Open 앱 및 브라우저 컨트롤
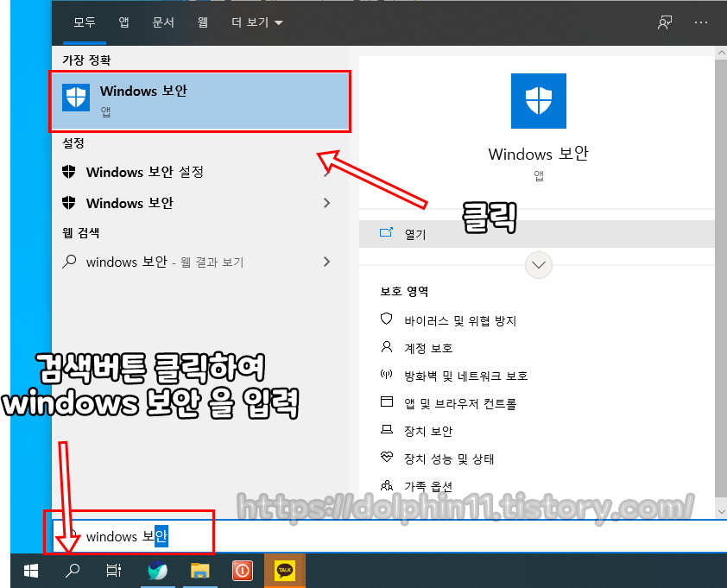 pos(460,404)
